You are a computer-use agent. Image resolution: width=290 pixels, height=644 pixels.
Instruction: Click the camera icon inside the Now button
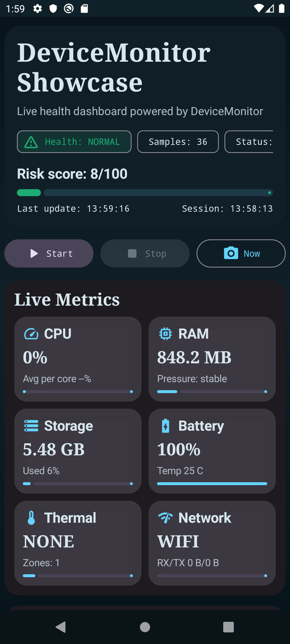230,253
